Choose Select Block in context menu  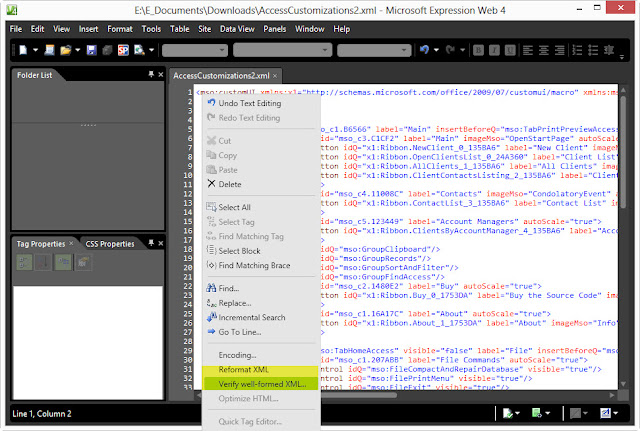pyautogui.click(x=261, y=251)
